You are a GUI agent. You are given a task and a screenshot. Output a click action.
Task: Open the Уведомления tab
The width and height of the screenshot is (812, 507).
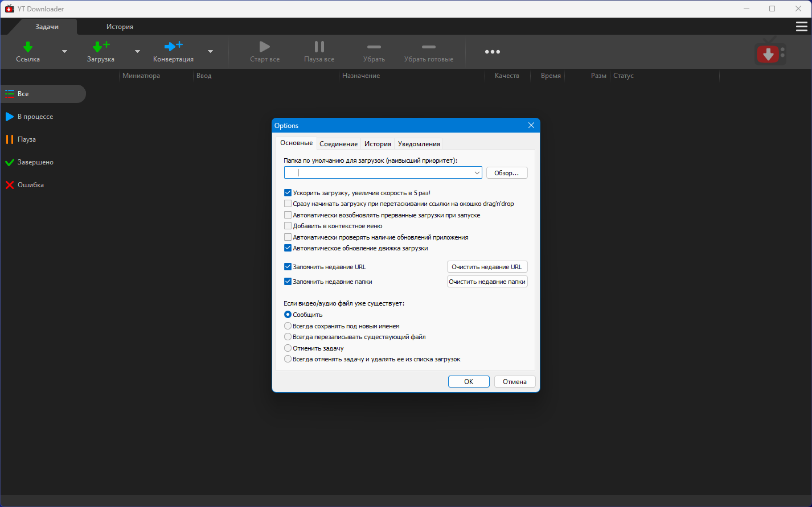click(x=419, y=144)
